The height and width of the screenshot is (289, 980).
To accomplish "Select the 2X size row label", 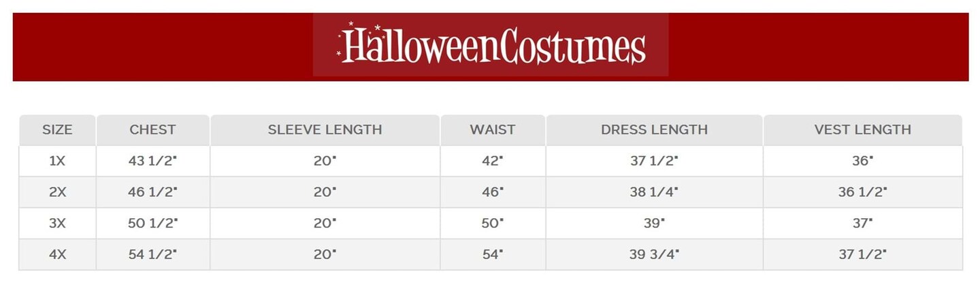I will [57, 192].
